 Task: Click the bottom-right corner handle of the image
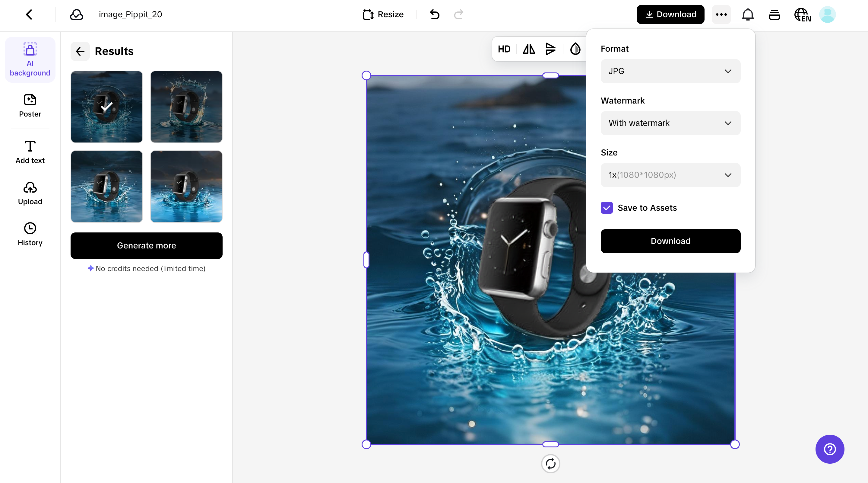tap(735, 445)
